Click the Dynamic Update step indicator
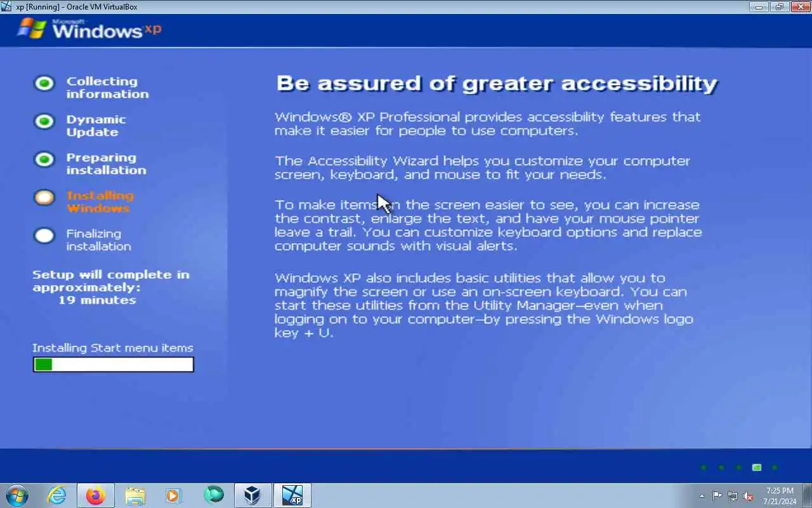Screen dimensions: 812x508 coord(44,121)
